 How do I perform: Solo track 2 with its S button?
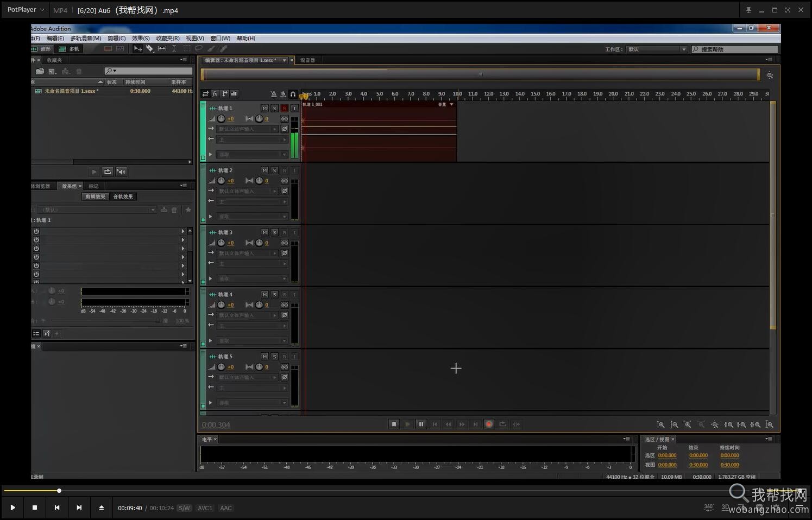pyautogui.click(x=274, y=170)
